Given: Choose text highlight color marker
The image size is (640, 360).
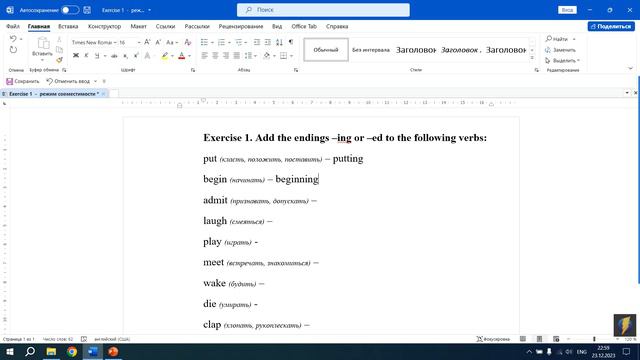Looking at the screenshot, I should point(164,56).
